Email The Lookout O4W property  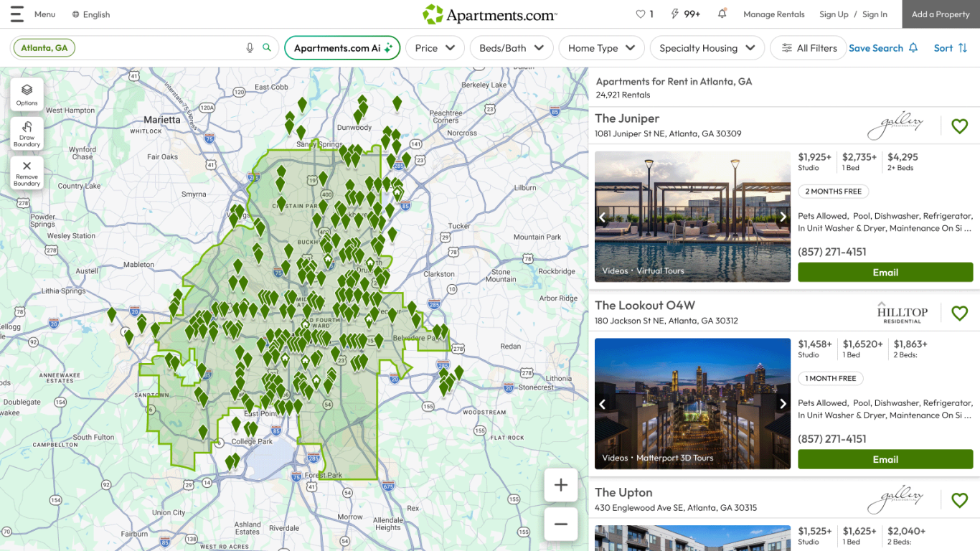click(885, 459)
